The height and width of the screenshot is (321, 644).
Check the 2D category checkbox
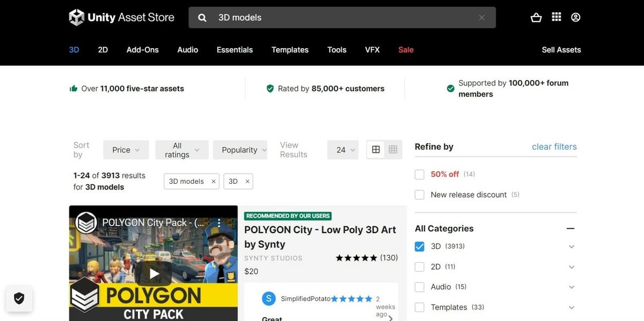point(420,267)
